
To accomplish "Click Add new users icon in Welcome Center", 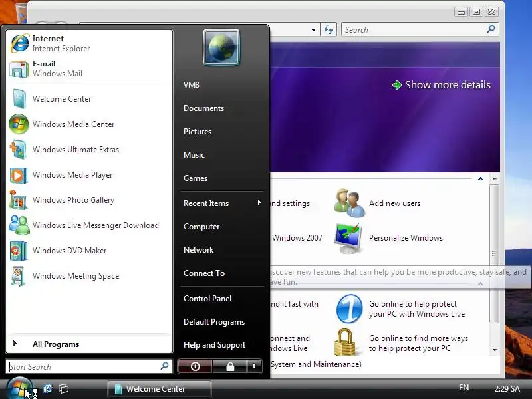I will coord(350,203).
